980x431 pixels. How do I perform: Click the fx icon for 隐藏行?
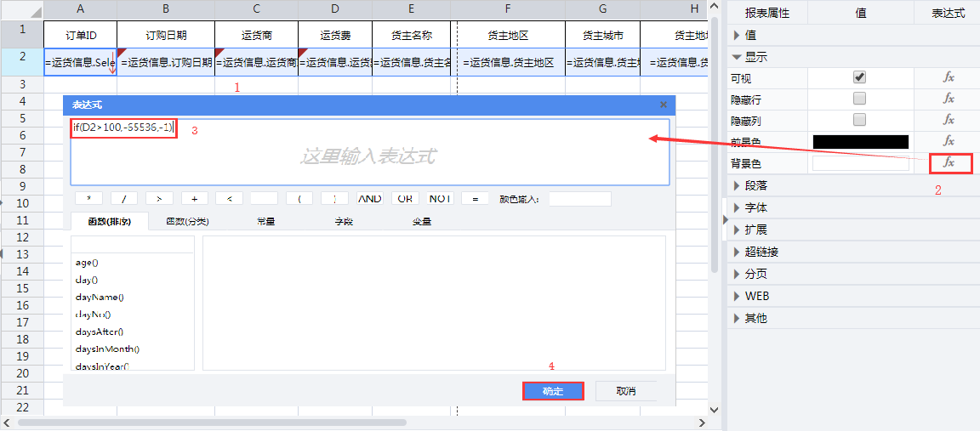click(949, 99)
